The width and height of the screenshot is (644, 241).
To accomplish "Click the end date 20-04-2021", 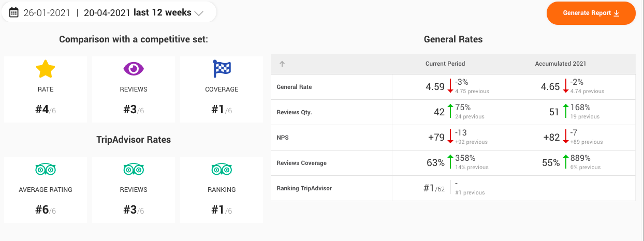I will click(x=108, y=13).
